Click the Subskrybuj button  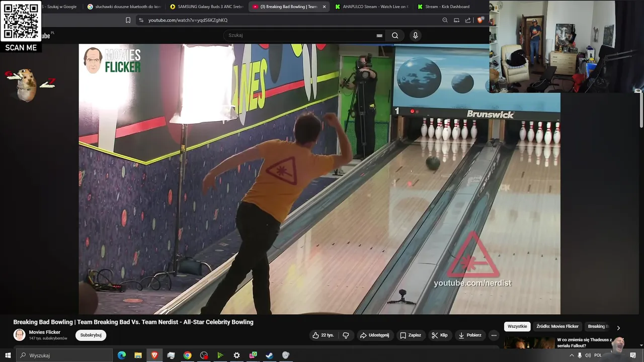[x=91, y=335]
